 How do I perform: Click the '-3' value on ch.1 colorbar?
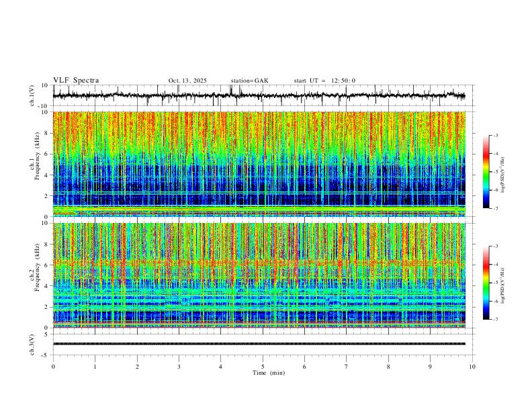pyautogui.click(x=495, y=135)
